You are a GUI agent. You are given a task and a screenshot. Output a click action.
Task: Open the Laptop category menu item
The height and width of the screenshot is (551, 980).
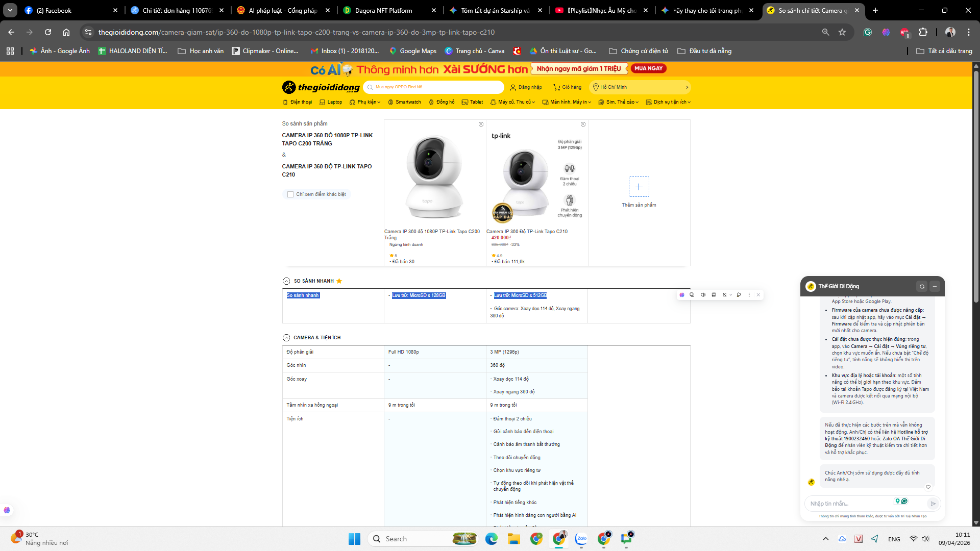[331, 102]
